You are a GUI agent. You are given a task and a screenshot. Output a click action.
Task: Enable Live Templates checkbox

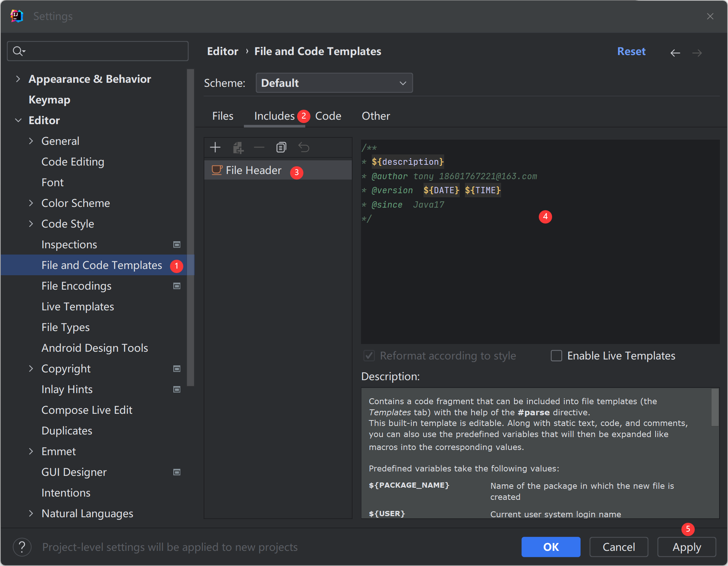tap(557, 356)
